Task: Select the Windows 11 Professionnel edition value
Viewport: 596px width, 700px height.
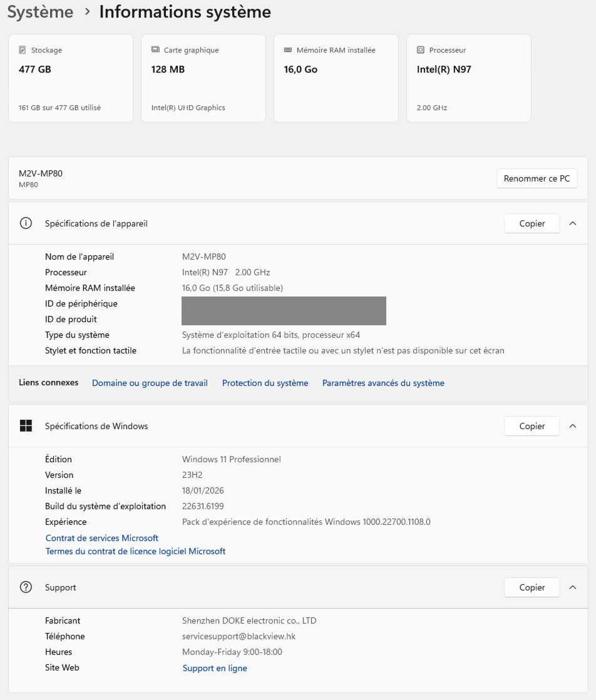Action: click(x=232, y=459)
